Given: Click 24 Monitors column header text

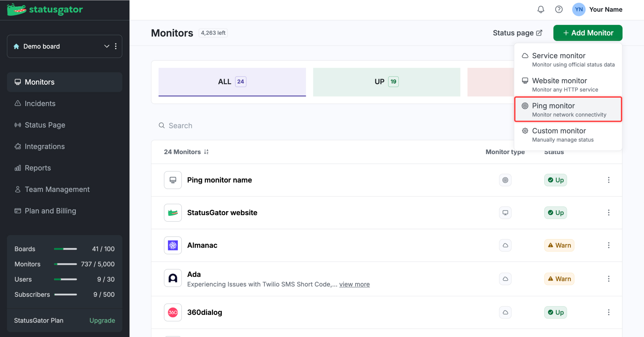Looking at the screenshot, I should click(182, 152).
